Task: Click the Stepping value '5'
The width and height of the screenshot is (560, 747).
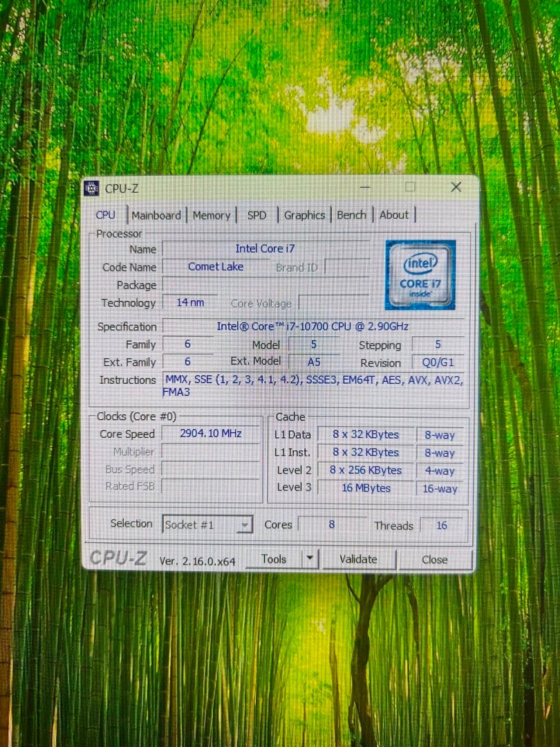Action: (438, 344)
